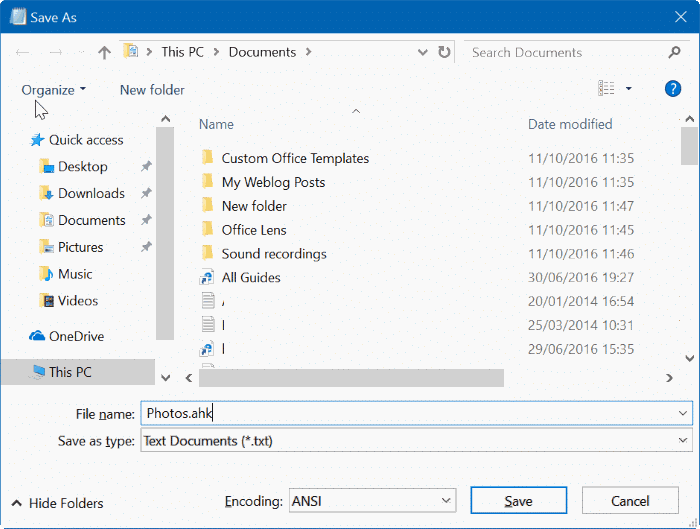Click the New folder button
This screenshot has height=529, width=700.
[152, 90]
